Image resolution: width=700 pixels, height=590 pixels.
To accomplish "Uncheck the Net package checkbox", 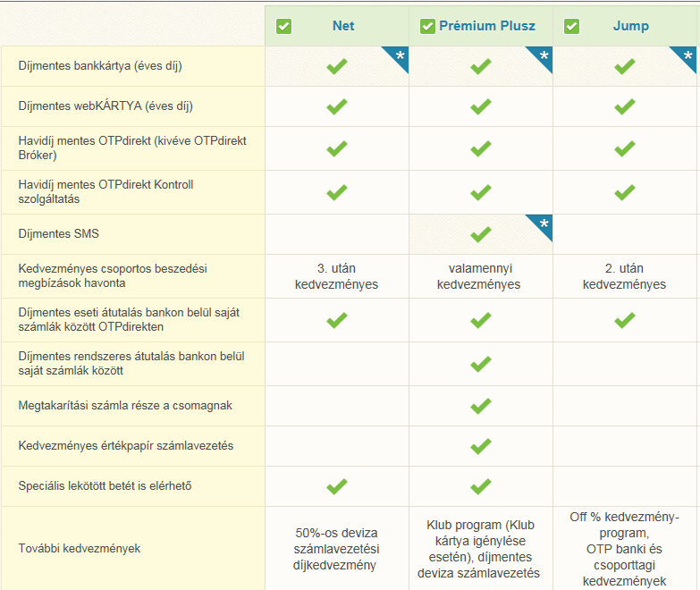I will tap(283, 26).
